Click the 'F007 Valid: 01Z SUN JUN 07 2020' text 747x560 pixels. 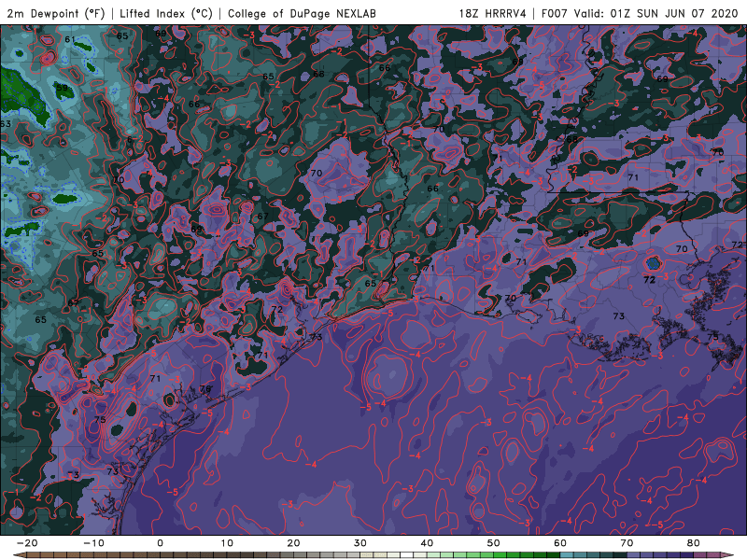click(640, 13)
